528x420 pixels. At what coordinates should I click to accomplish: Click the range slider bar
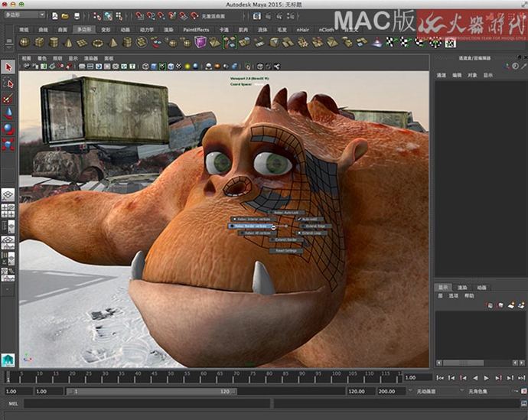click(152, 392)
